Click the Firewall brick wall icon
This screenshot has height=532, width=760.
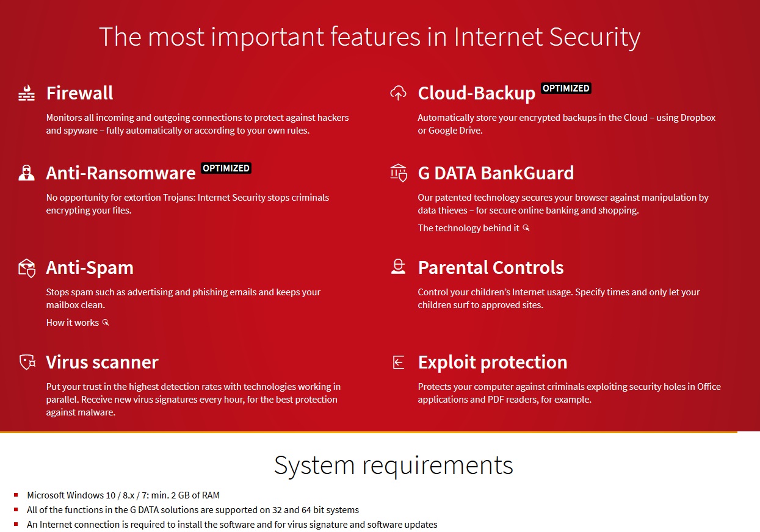pyautogui.click(x=26, y=93)
